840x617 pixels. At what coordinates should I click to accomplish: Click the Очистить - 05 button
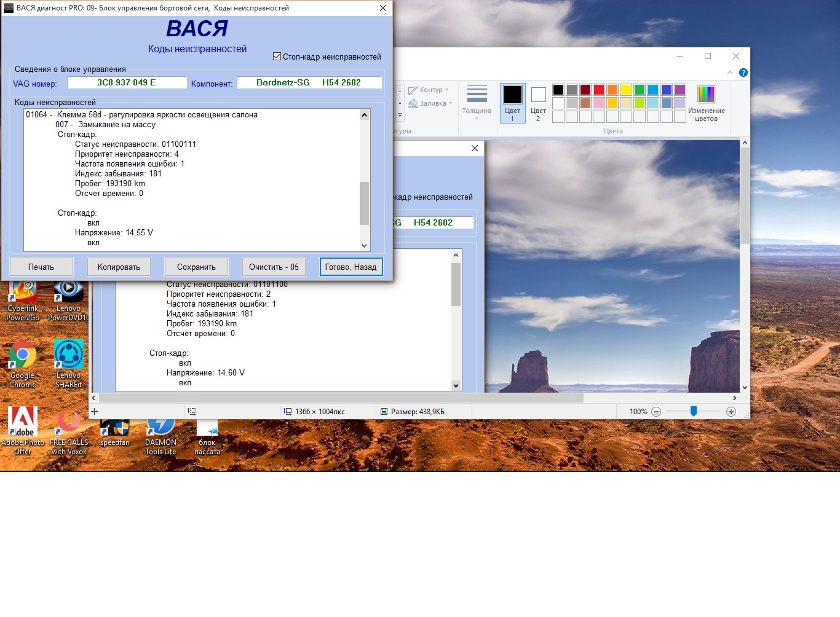point(274,267)
